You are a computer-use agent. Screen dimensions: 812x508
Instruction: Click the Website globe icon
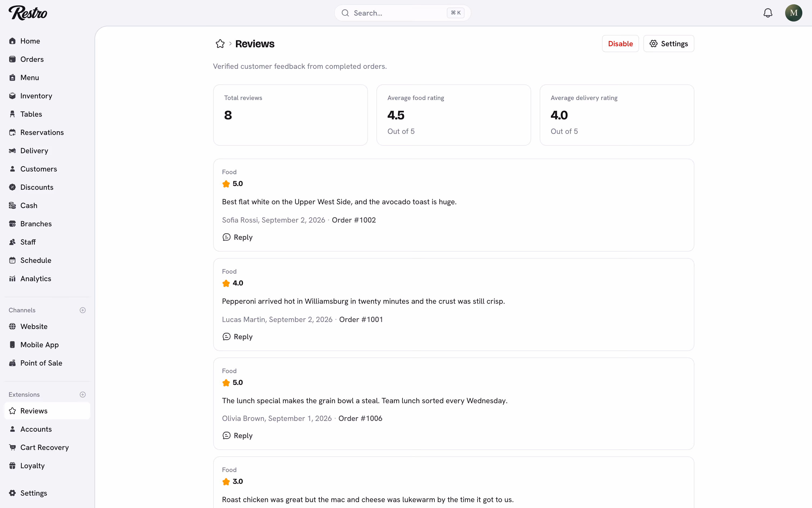pyautogui.click(x=12, y=326)
